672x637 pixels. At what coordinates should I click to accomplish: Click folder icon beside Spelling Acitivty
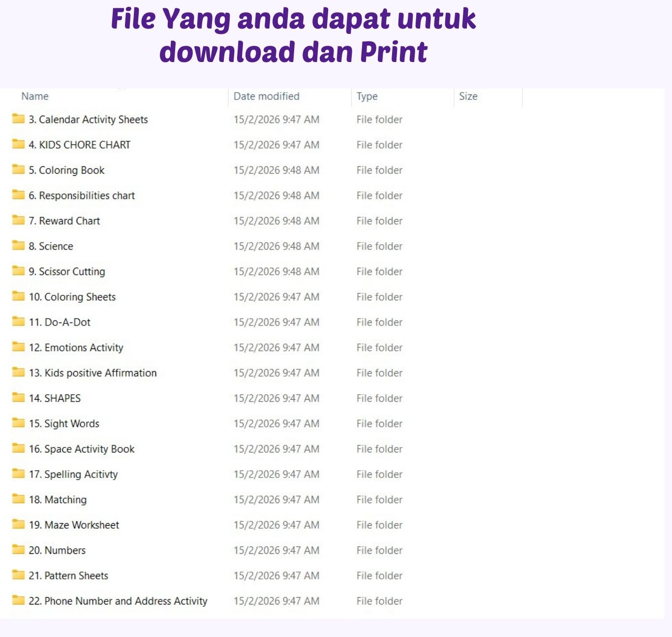18,474
